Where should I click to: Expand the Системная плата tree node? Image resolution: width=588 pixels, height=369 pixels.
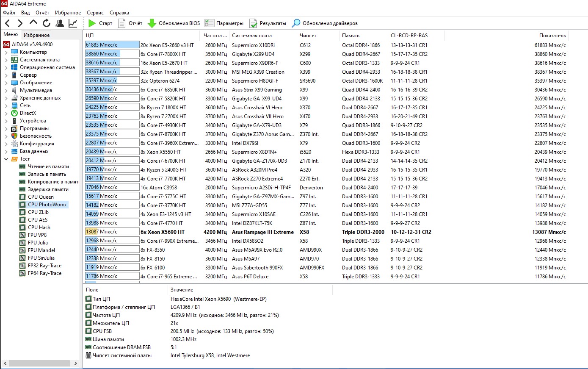pyautogui.click(x=6, y=60)
